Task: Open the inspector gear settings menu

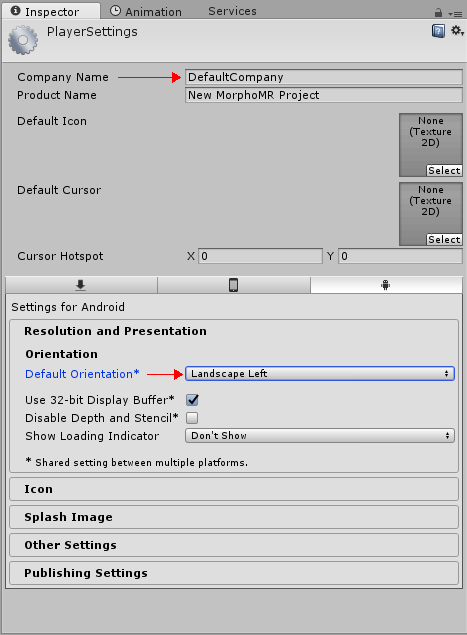Action: coord(457,31)
